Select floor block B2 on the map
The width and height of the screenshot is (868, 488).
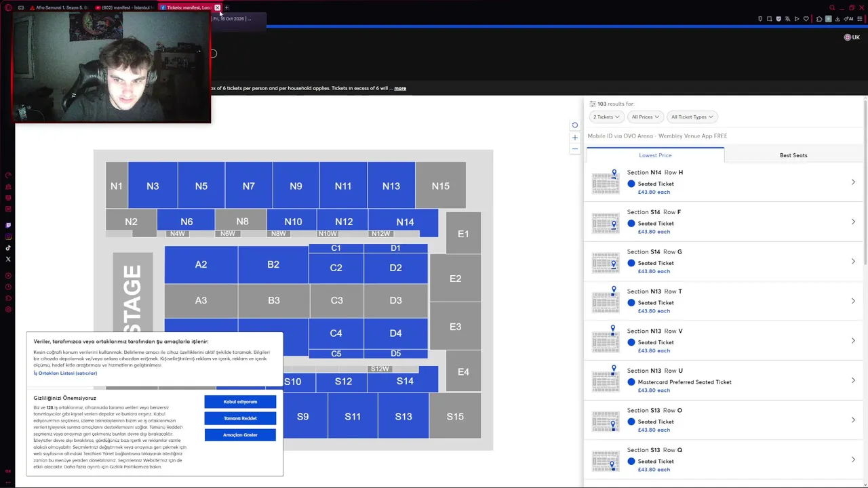(x=273, y=264)
